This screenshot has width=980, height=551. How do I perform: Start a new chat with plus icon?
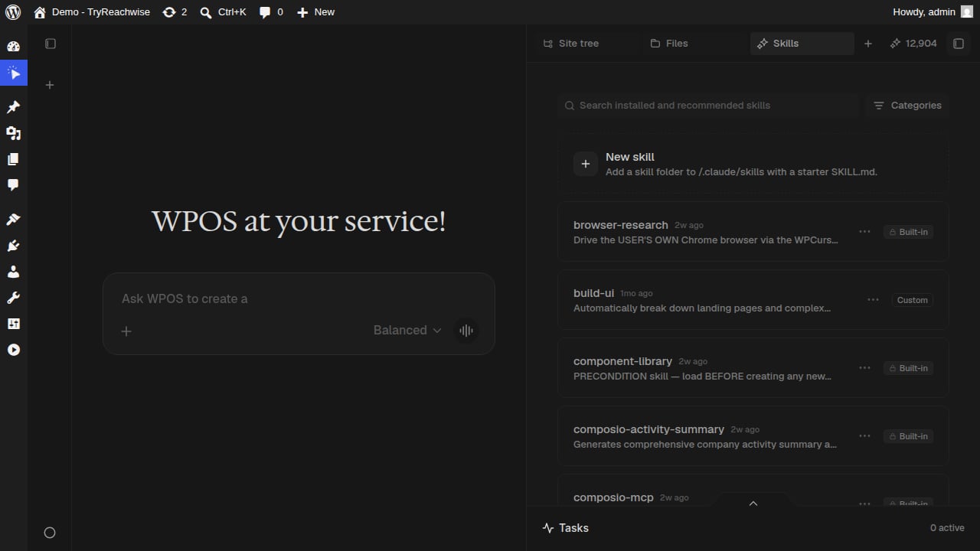click(50, 85)
